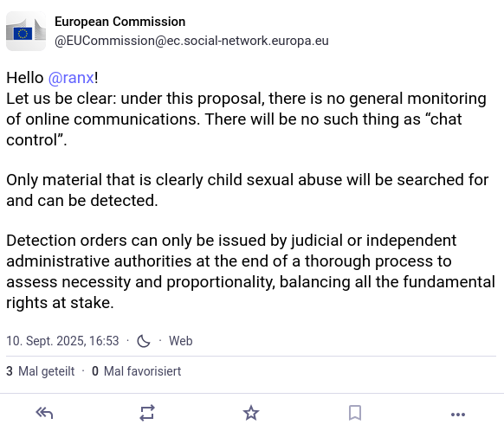Viewport: 504px width, 431px height.
Task: Bookmark this post
Action: (355, 413)
